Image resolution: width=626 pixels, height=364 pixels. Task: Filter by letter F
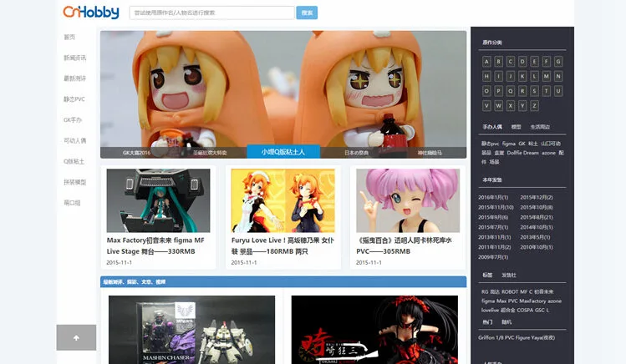coord(546,62)
